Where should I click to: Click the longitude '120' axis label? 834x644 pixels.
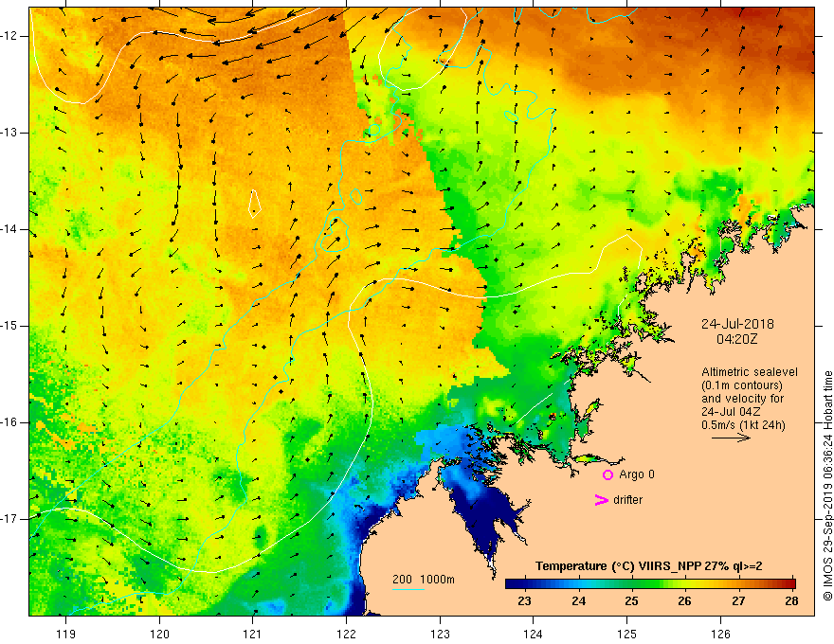point(159,634)
